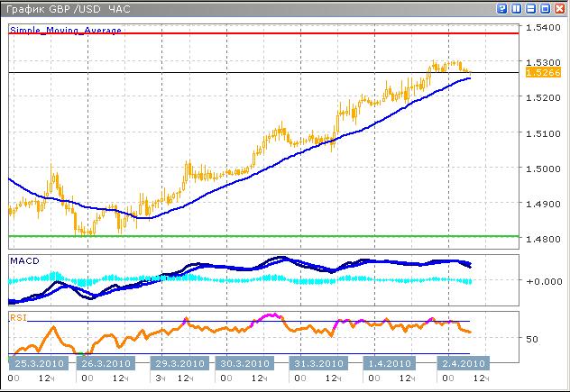Close the GBP/USD chart window
This screenshot has width=570, height=392.
point(559,9)
